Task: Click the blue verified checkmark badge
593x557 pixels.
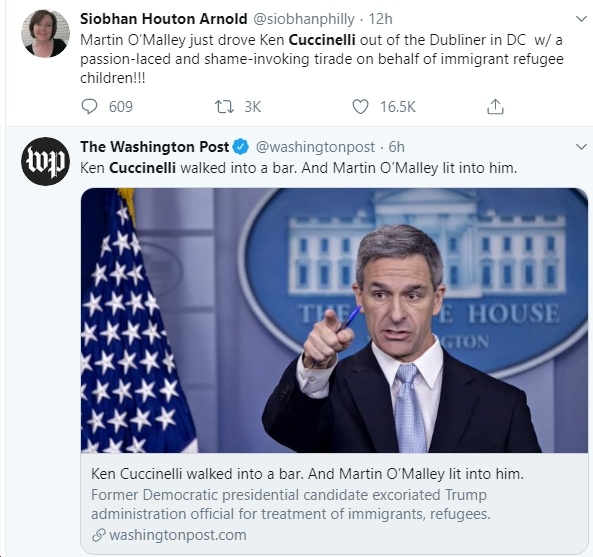Action: pyautogui.click(x=241, y=147)
